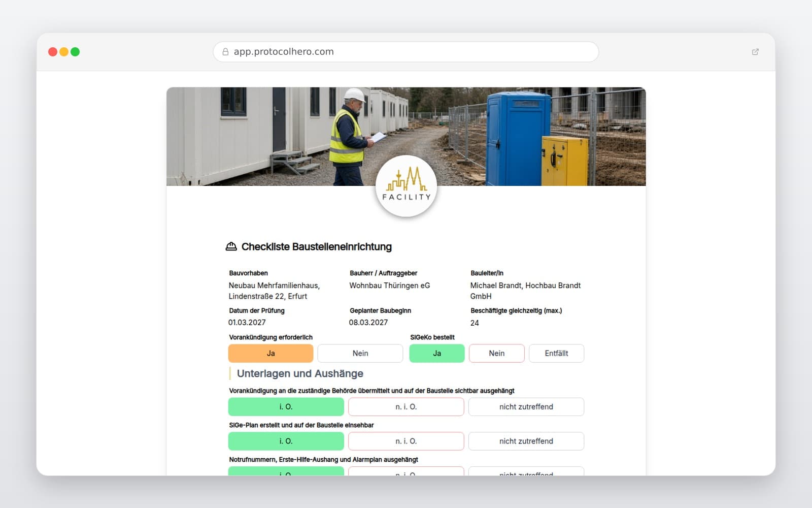Image resolution: width=812 pixels, height=508 pixels.
Task: Mark SiGe-Plan erstellt as n. i. O.
Action: [406, 441]
